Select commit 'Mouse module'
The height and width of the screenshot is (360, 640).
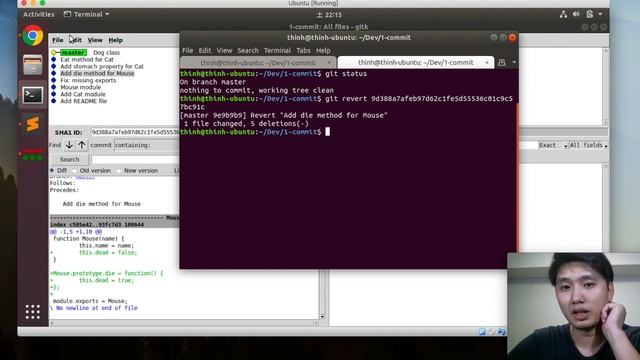click(80, 87)
